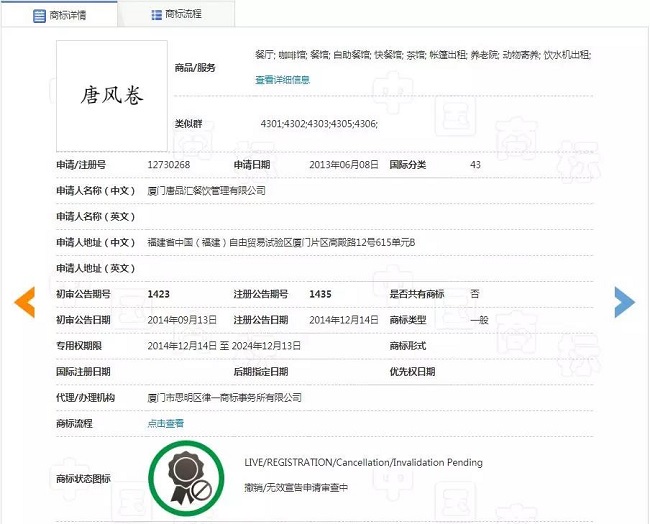The image size is (650, 524).
Task: Click the green trademark status badge icon
Action: tap(187, 476)
